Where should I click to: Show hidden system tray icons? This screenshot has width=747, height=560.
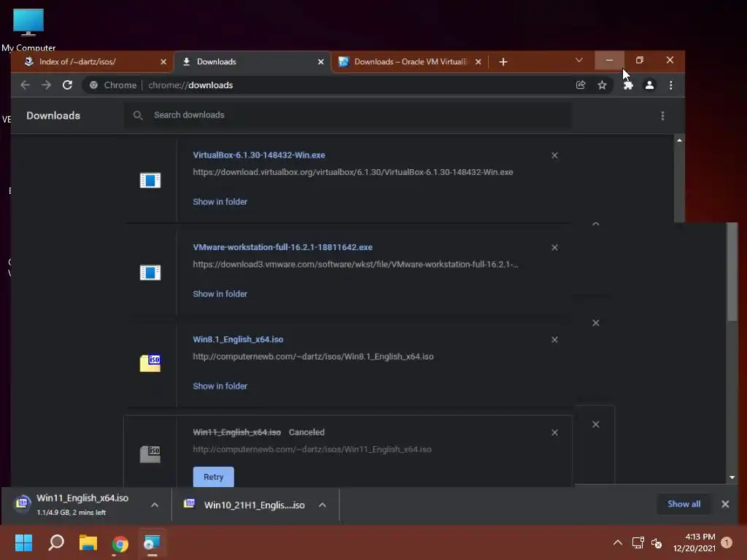(617, 542)
